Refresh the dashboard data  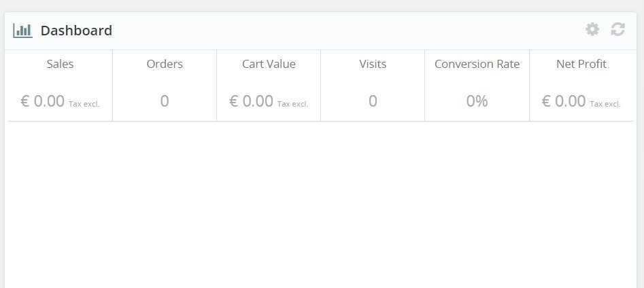(617, 29)
